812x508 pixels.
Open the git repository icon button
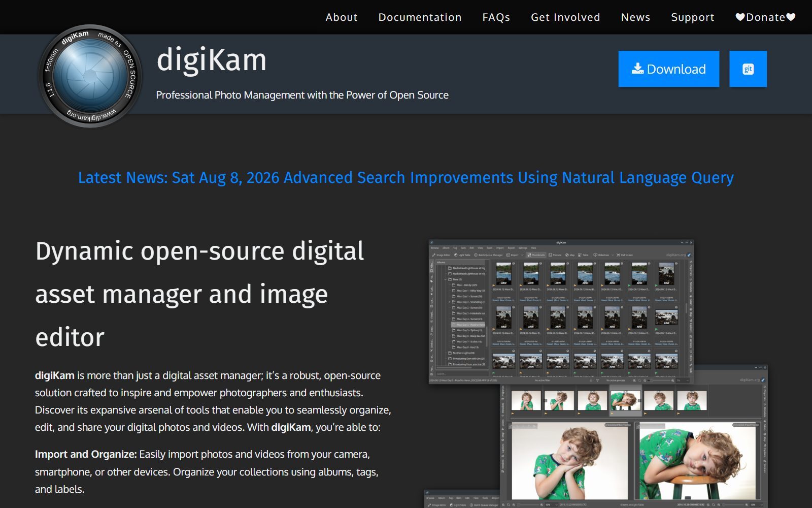click(748, 69)
